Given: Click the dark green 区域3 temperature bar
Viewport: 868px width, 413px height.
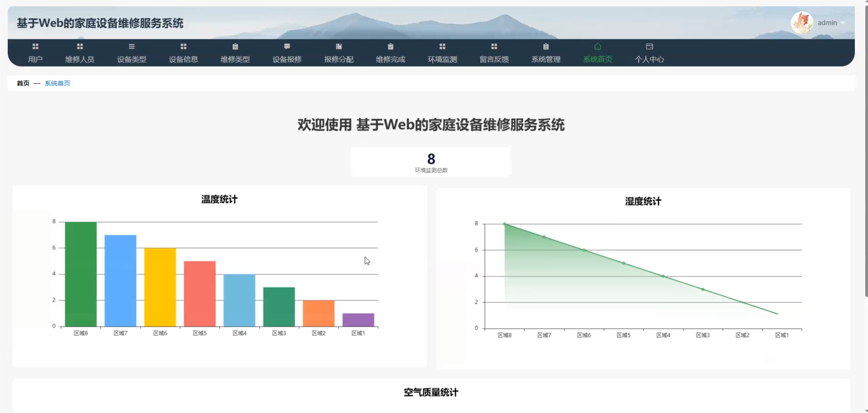Looking at the screenshot, I should click(279, 307).
